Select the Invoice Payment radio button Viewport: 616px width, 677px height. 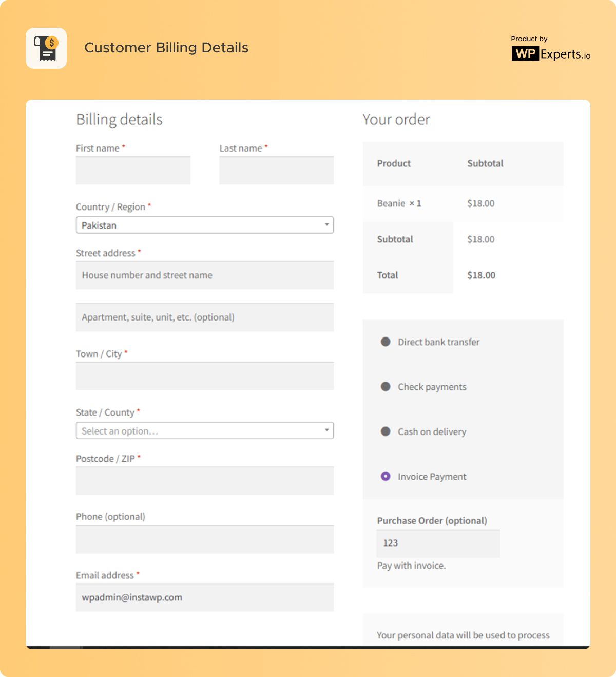pyautogui.click(x=386, y=477)
